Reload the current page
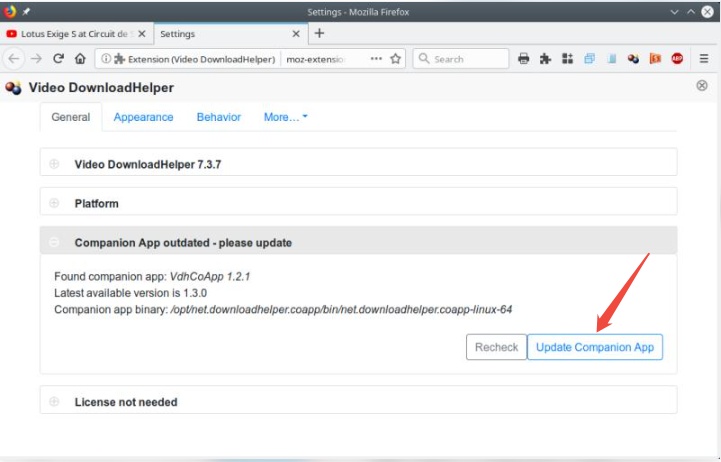The width and height of the screenshot is (721, 462). point(58,59)
